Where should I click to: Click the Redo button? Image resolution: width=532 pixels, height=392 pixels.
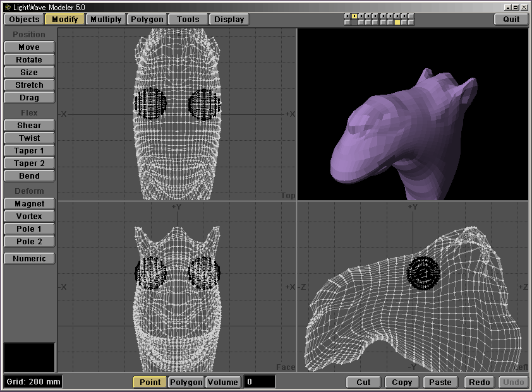(480, 382)
